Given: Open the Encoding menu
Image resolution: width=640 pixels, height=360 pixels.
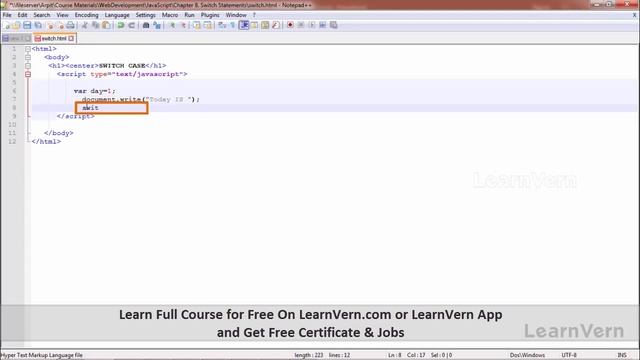Looking at the screenshot, I should (x=87, y=15).
